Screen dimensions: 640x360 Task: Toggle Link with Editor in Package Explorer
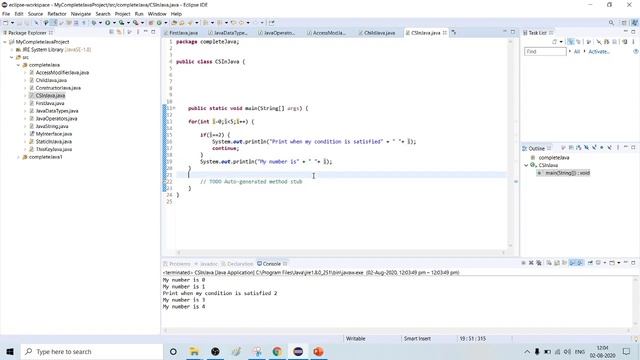[119, 32]
